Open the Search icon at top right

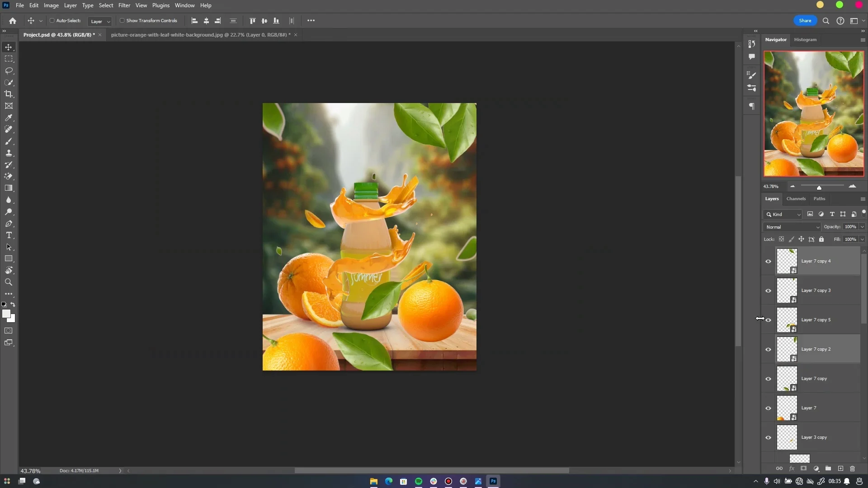click(x=826, y=21)
